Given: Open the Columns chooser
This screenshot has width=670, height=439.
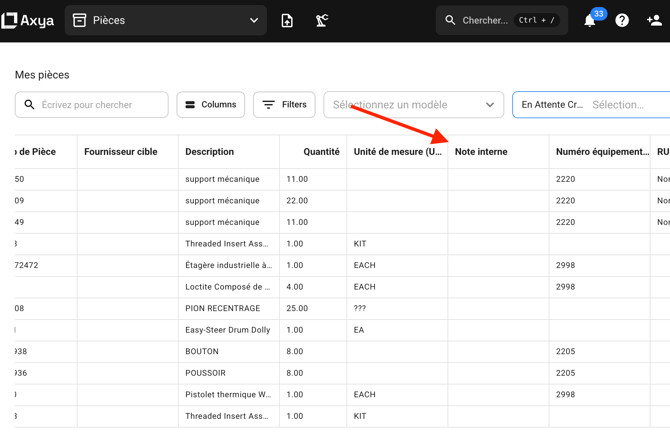Looking at the screenshot, I should click(211, 105).
